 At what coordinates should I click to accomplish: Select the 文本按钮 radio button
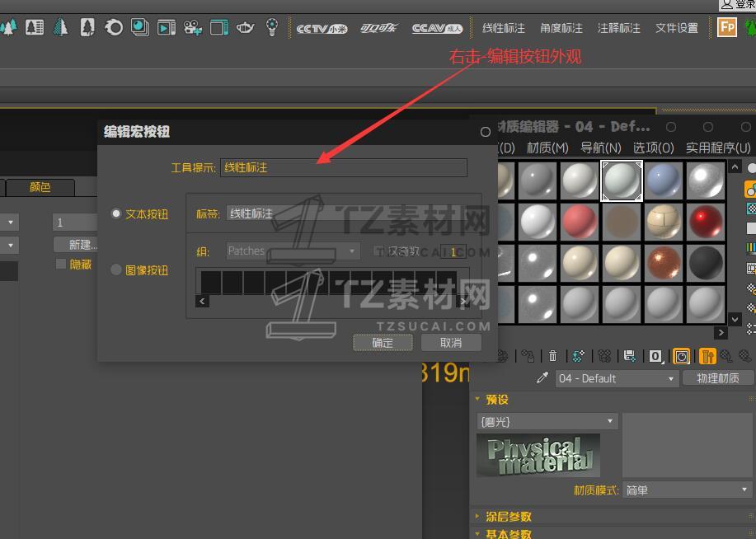point(115,213)
